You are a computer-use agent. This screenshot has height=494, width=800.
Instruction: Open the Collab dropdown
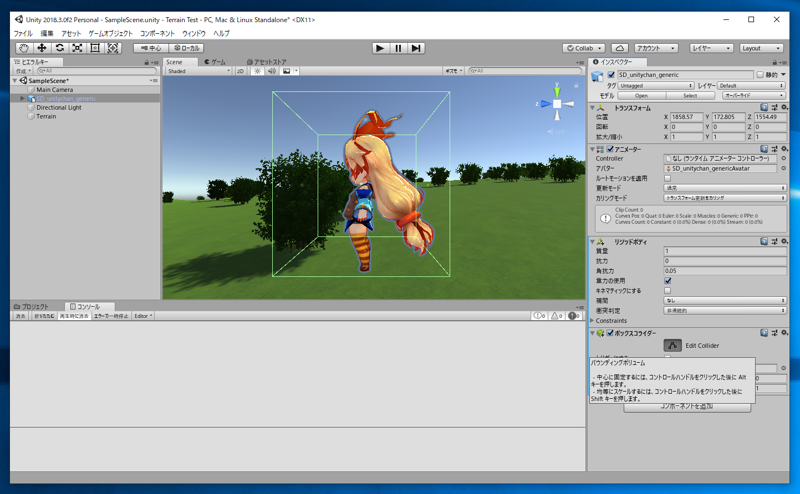584,48
